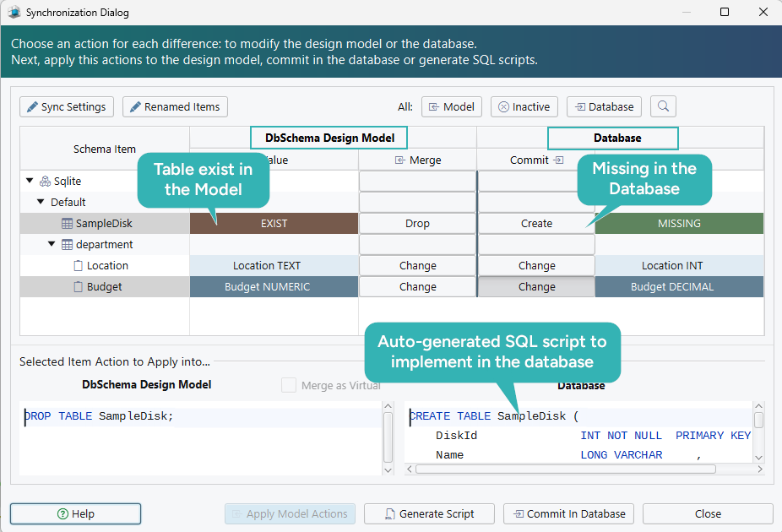Click the Budget DECIMAL database value
The image size is (782, 532).
coord(679,287)
